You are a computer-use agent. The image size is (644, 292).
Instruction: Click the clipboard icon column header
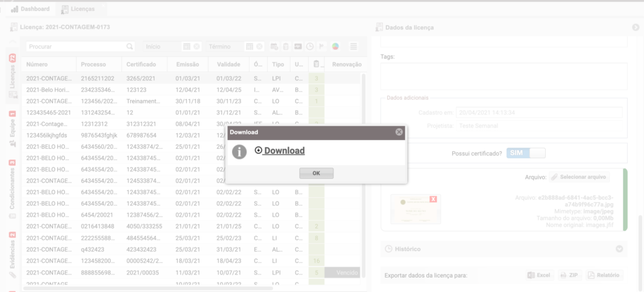(x=316, y=65)
